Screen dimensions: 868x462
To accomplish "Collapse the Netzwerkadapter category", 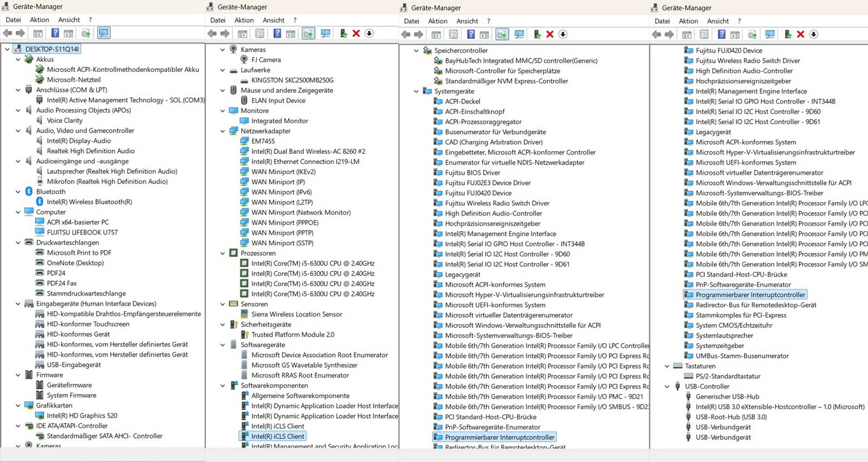I will point(223,131).
